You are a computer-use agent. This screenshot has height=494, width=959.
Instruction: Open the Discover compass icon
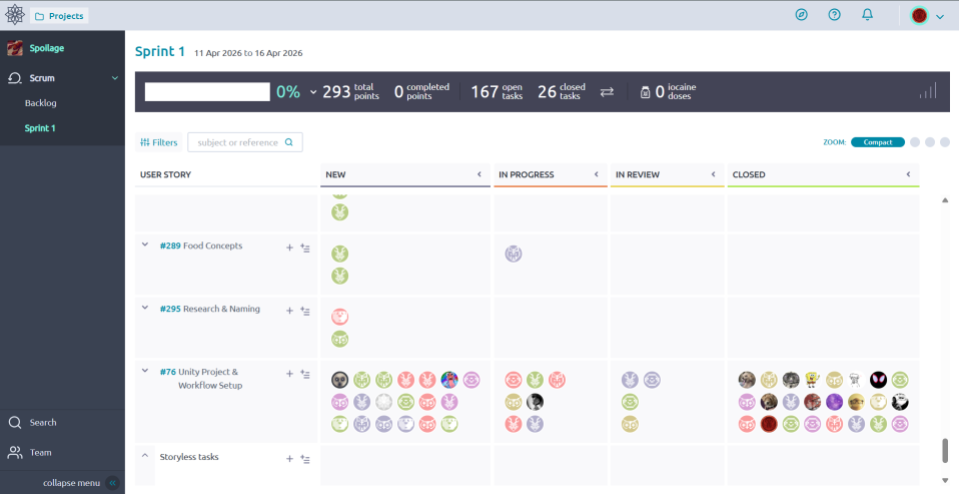point(801,15)
